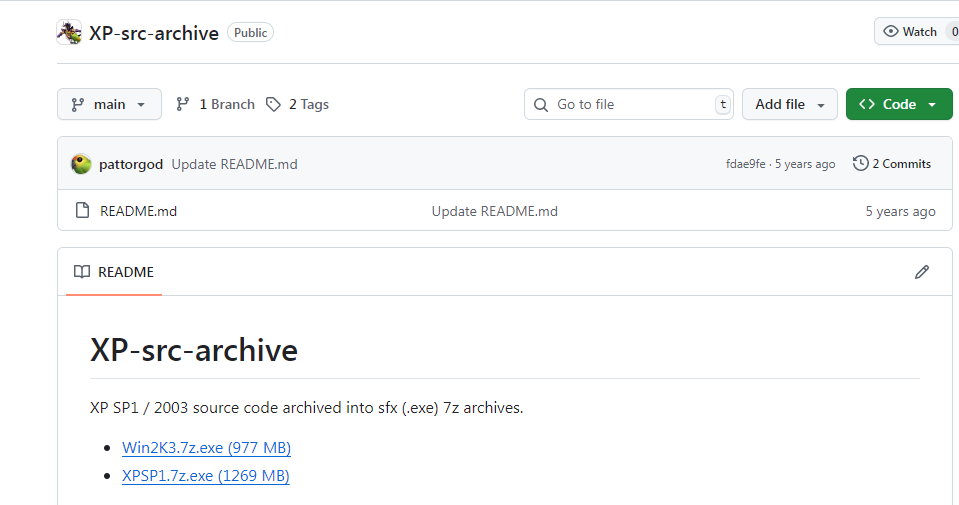
Task: Open the main branch selector dropdown
Action: click(109, 104)
